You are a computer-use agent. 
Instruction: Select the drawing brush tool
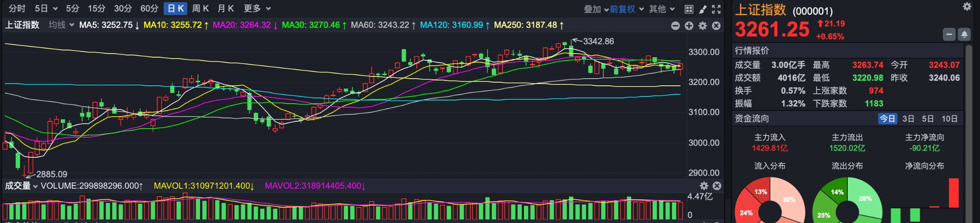pyautogui.click(x=703, y=9)
